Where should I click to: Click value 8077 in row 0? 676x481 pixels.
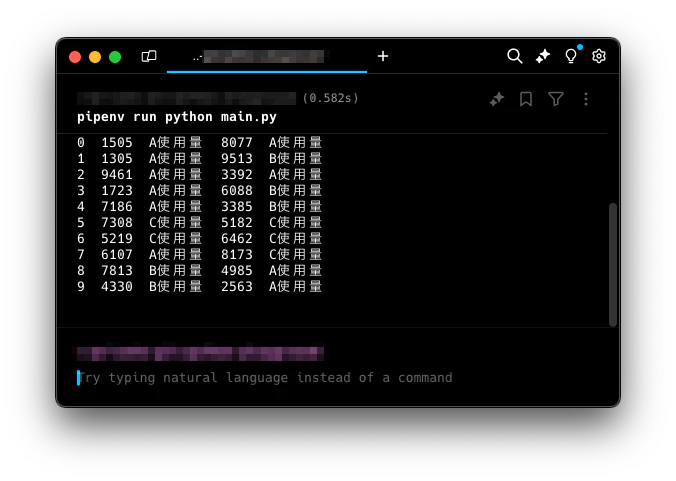click(237, 142)
